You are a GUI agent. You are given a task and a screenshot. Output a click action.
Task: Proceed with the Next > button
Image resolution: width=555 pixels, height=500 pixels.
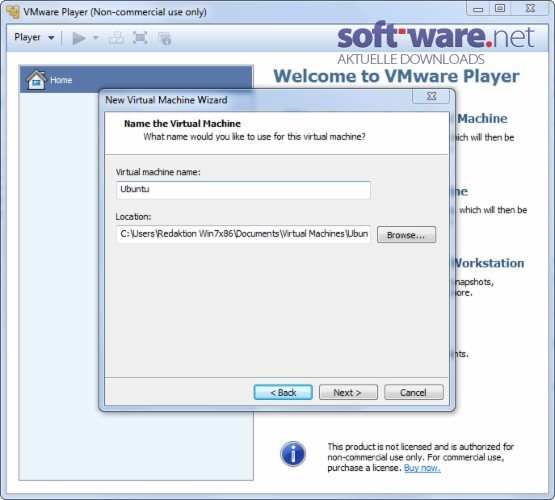tap(348, 392)
